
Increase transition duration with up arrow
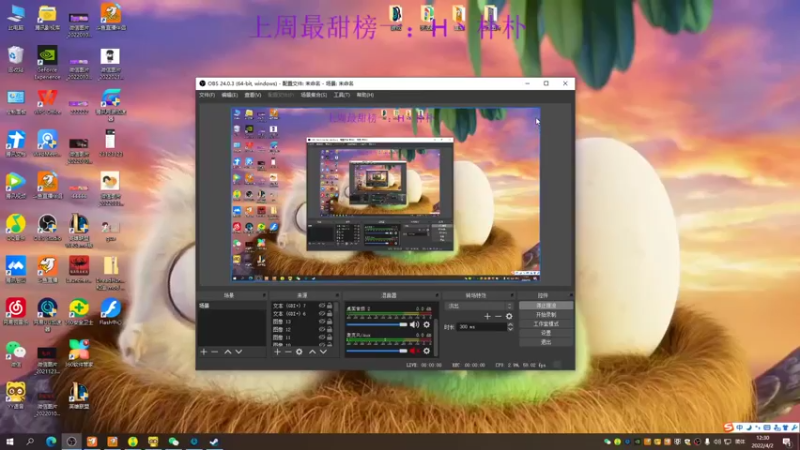click(x=510, y=324)
